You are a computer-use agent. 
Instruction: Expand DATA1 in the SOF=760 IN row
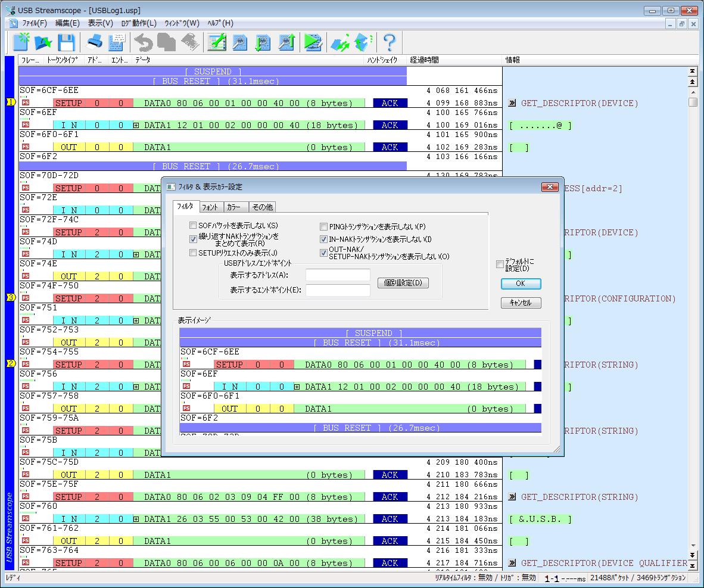(x=136, y=519)
